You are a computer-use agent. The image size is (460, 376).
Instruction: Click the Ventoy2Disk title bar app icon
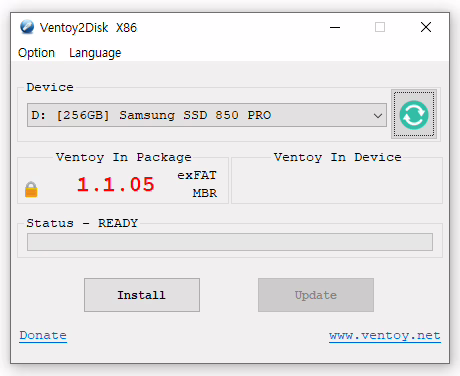coord(27,27)
